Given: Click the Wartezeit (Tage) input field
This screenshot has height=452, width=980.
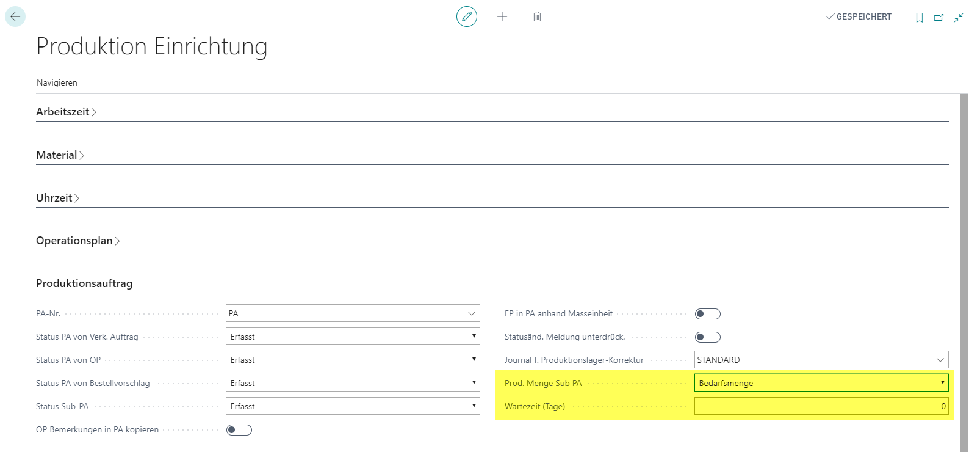Looking at the screenshot, I should pos(821,406).
